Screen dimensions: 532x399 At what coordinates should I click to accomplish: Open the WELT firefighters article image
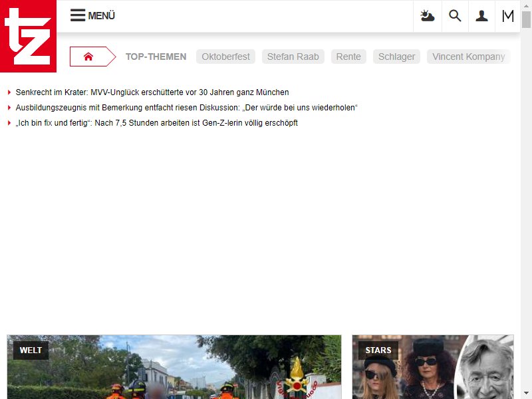174,367
